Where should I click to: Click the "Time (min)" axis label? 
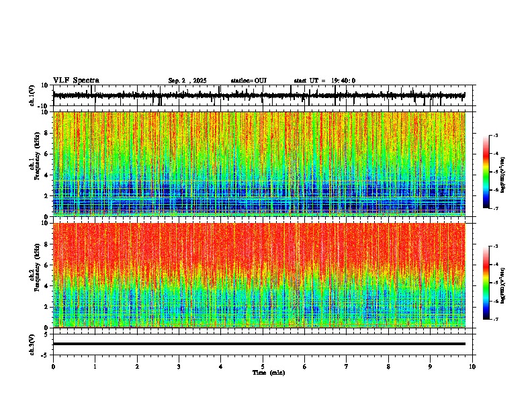tap(269, 373)
